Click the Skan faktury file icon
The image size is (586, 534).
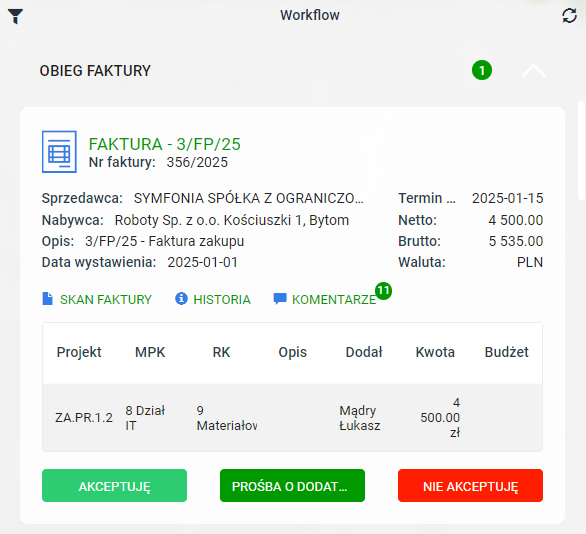[x=47, y=299]
